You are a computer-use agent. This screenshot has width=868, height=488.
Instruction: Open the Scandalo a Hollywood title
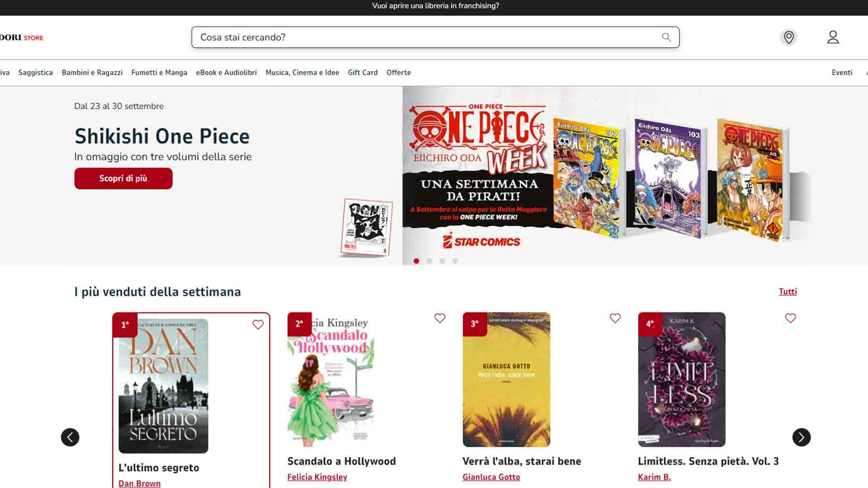coord(341,461)
